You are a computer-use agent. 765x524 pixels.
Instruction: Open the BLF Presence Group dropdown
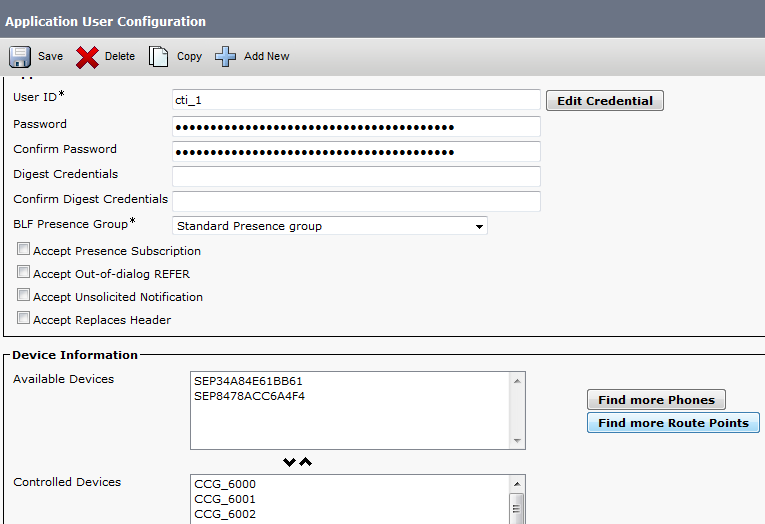click(330, 226)
